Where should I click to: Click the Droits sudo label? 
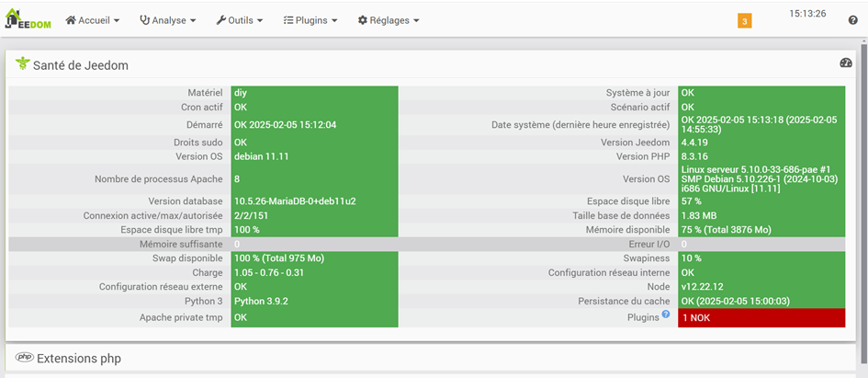click(197, 143)
